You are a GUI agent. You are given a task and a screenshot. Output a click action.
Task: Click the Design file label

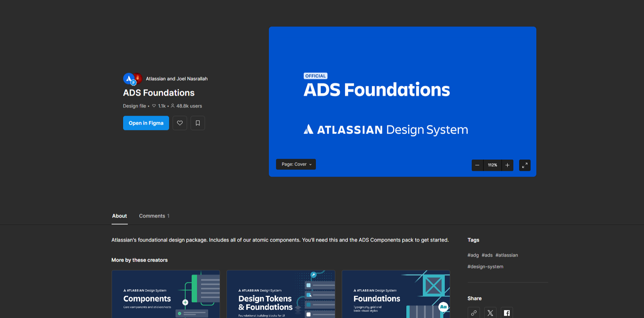(x=134, y=106)
